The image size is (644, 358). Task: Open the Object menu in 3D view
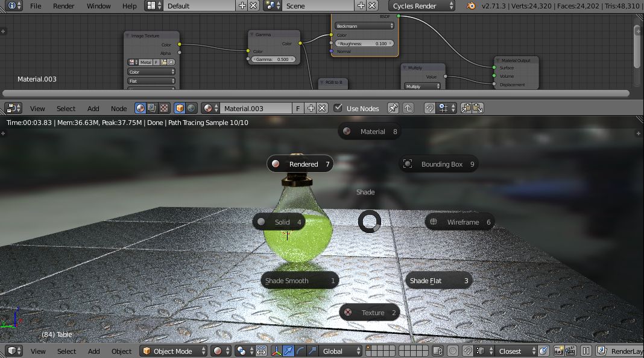pyautogui.click(x=122, y=351)
